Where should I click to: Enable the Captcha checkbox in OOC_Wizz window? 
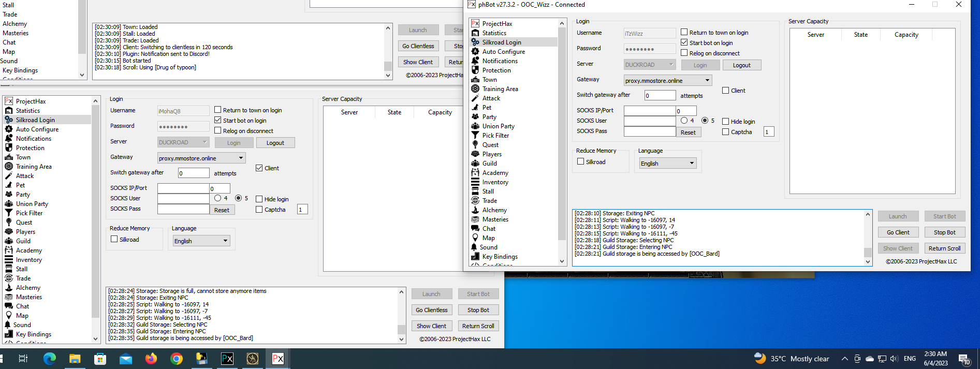[726, 132]
